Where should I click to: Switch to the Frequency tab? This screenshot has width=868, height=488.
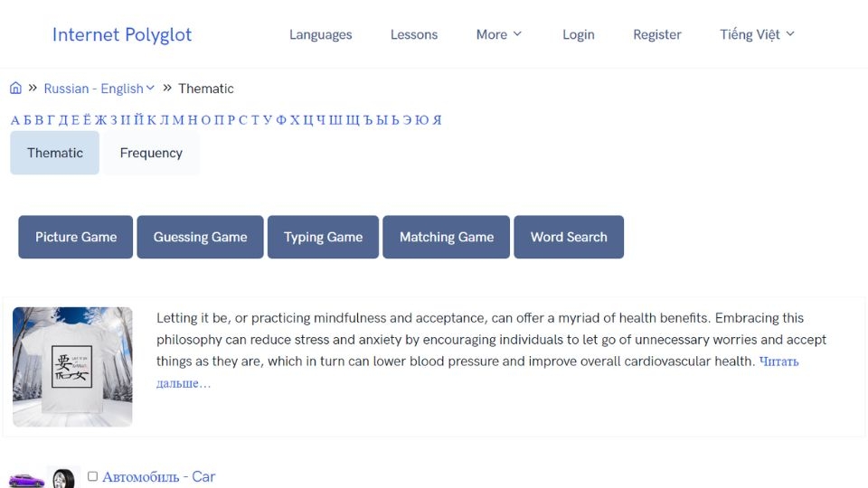(151, 153)
